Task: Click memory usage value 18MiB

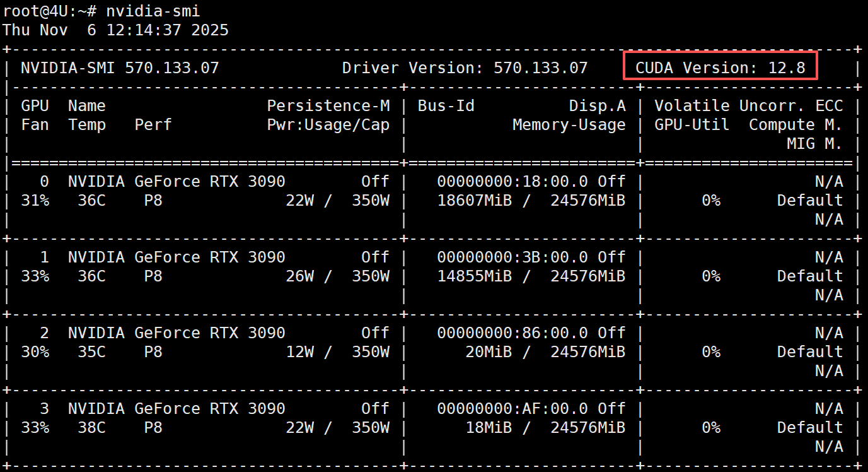Action: point(489,427)
